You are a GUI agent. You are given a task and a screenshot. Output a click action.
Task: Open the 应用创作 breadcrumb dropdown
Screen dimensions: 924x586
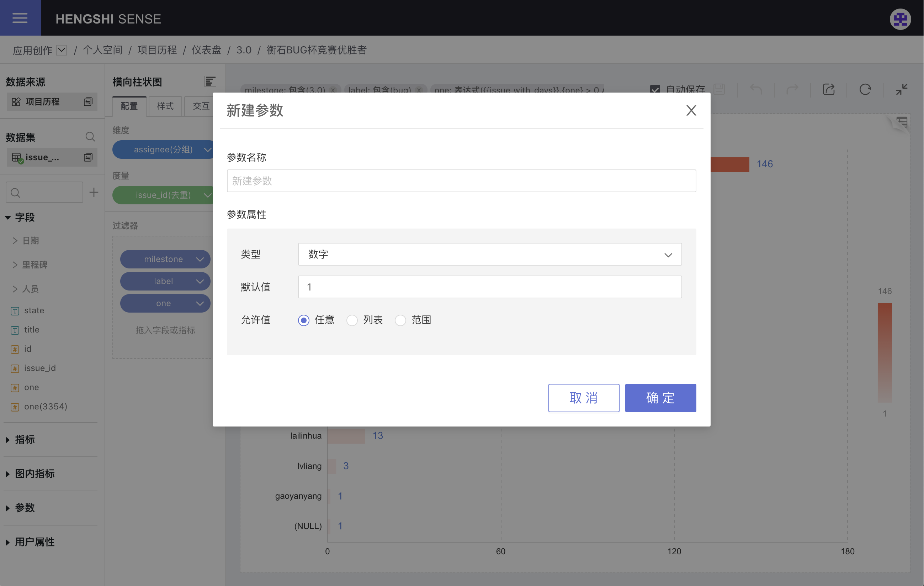tap(62, 50)
